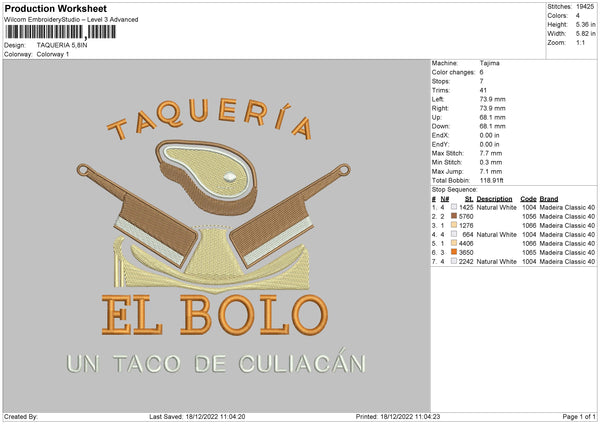This screenshot has height=424, width=600.
Task: Click the width value '5.82 in'
Action: 585,34
